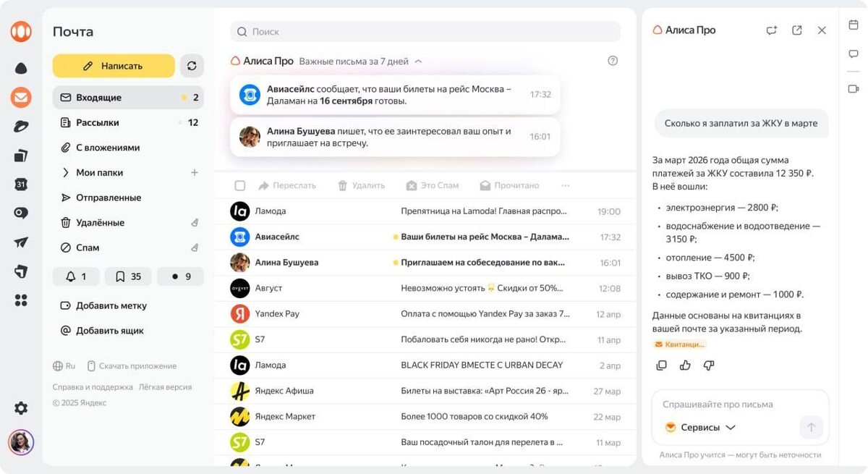Select Яндекс Маркет sender avatar

coord(240,417)
